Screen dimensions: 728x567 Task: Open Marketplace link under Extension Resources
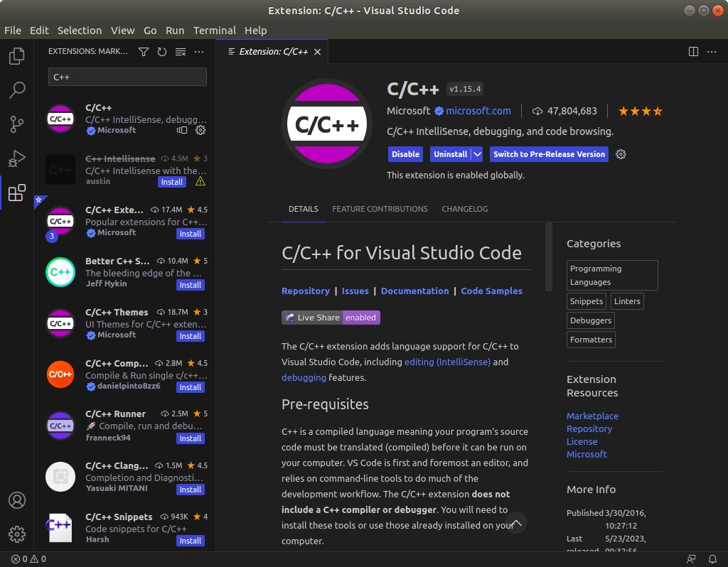[592, 416]
